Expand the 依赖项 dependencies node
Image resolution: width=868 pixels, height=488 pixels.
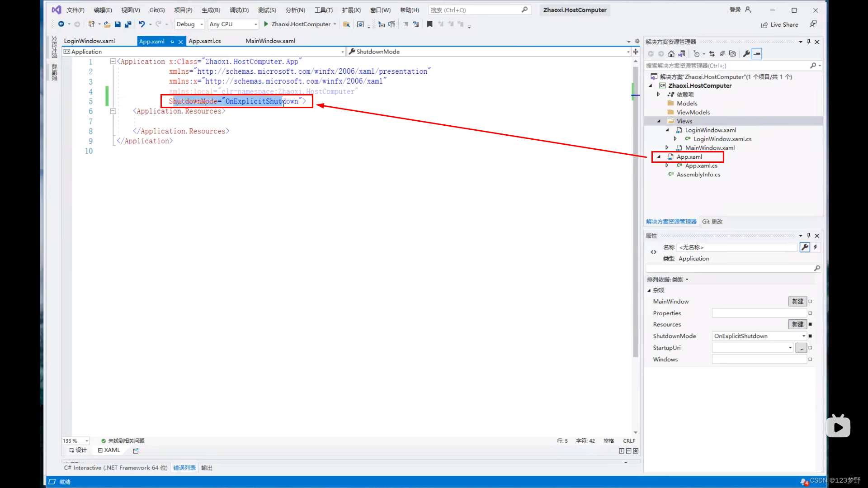coord(659,95)
